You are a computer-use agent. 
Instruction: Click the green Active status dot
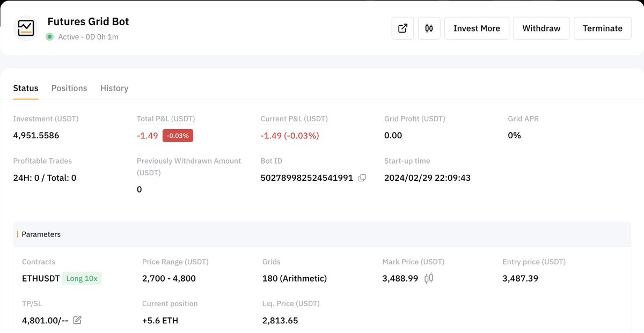[49, 36]
